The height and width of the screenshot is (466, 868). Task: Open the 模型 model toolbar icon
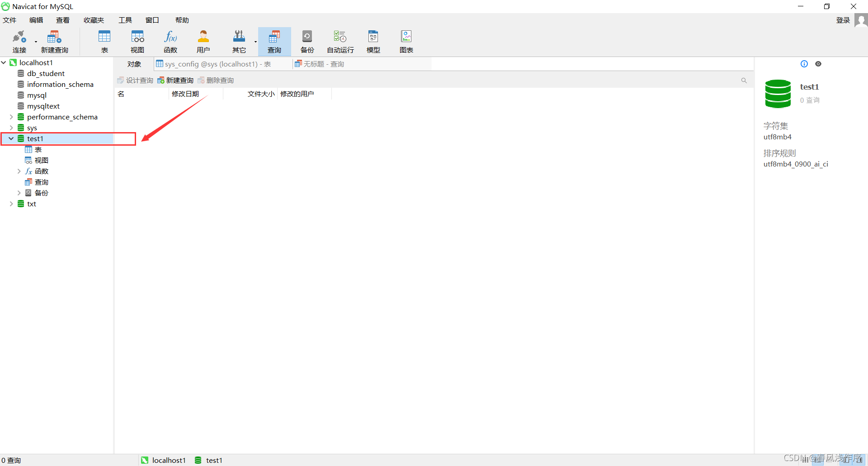pyautogui.click(x=373, y=42)
